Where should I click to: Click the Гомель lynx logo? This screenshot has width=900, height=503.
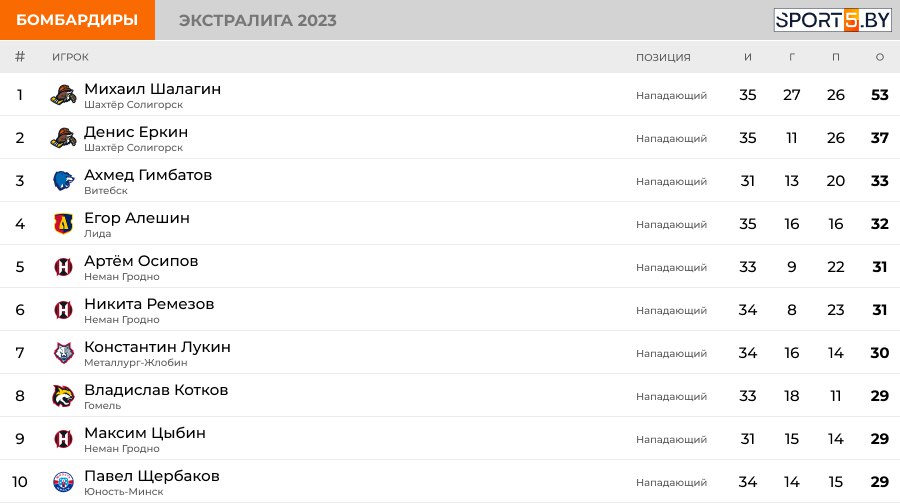tap(63, 396)
